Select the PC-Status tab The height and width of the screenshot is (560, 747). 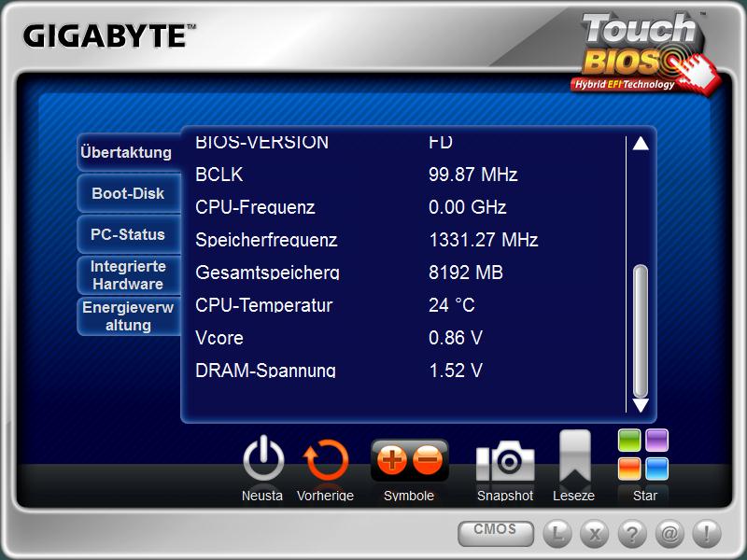click(x=129, y=234)
